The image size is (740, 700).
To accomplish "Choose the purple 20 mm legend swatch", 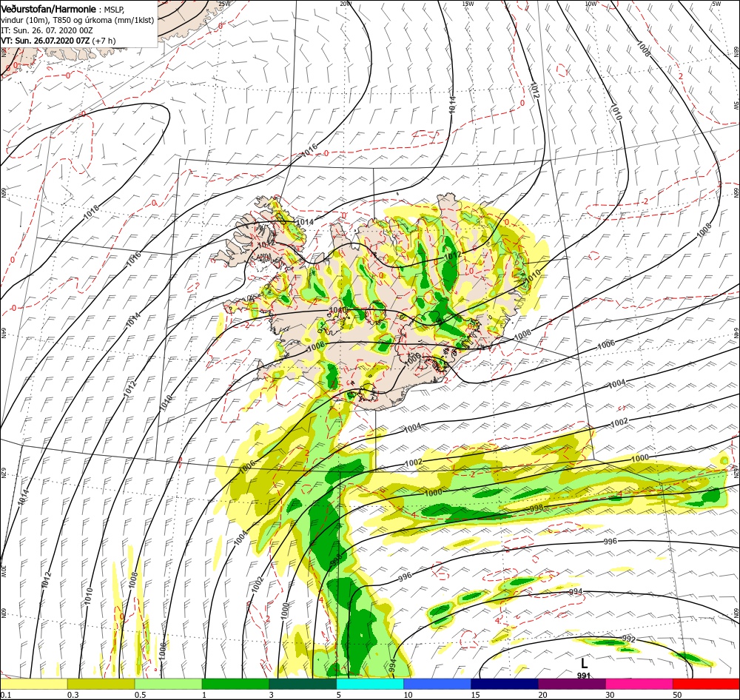I will (571, 684).
